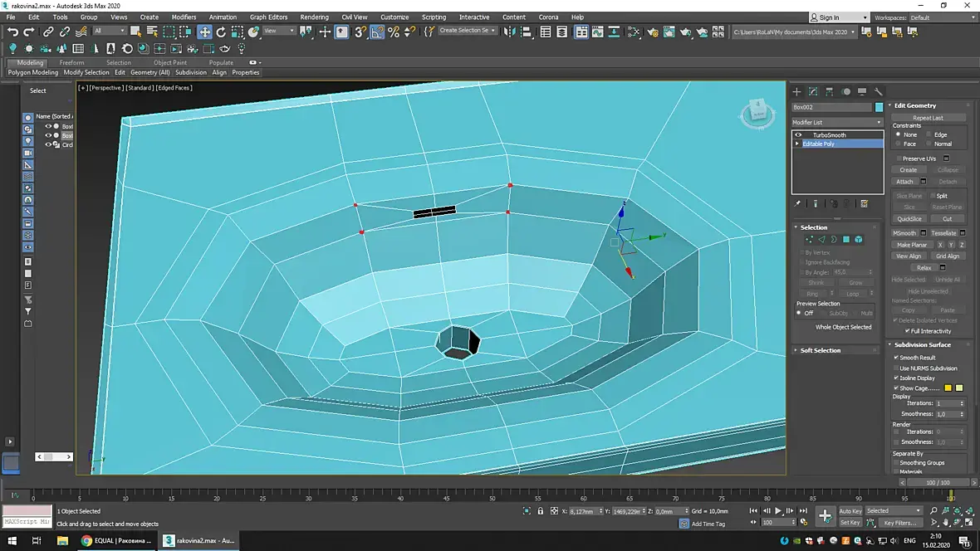Click the Box002 object color swatch

pyautogui.click(x=880, y=107)
